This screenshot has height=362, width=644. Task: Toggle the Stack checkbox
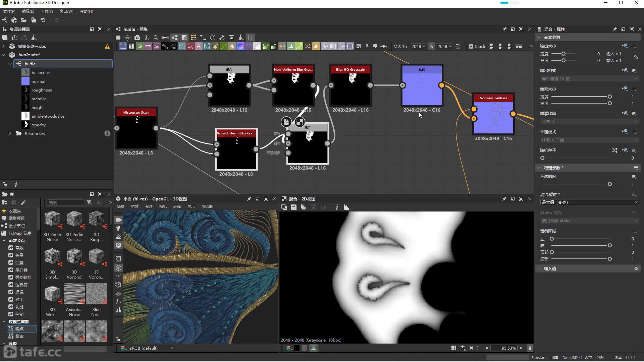471,47
